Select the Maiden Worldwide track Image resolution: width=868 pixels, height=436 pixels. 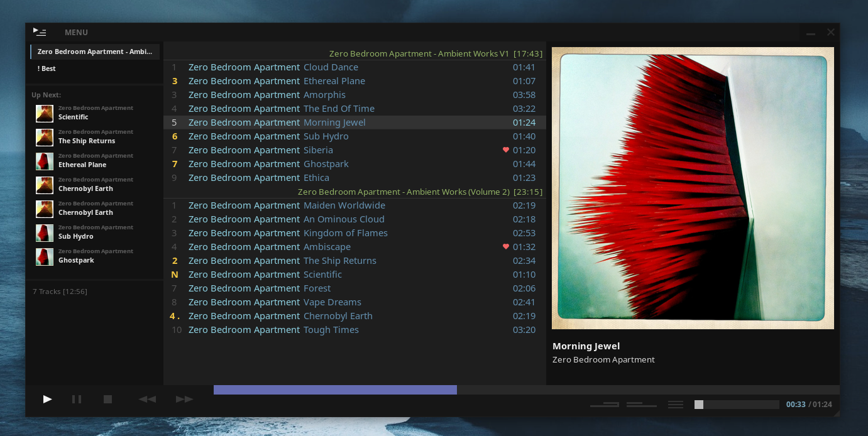click(355, 205)
